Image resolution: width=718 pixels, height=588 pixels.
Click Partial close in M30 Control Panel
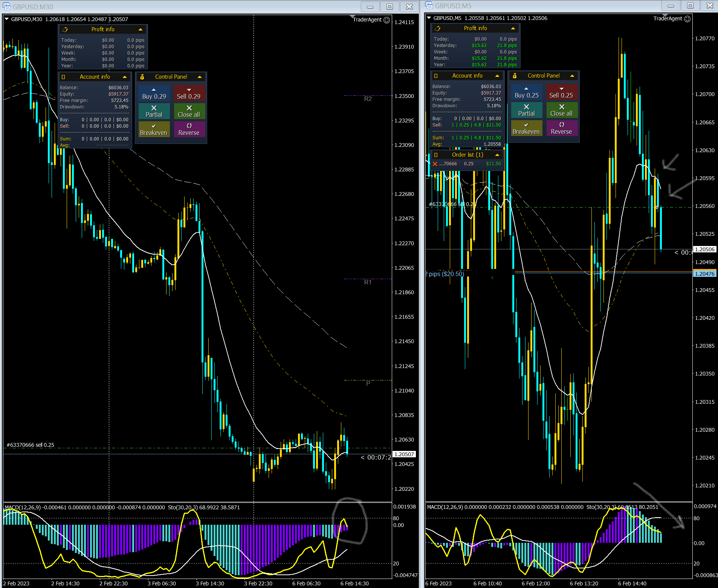point(154,111)
